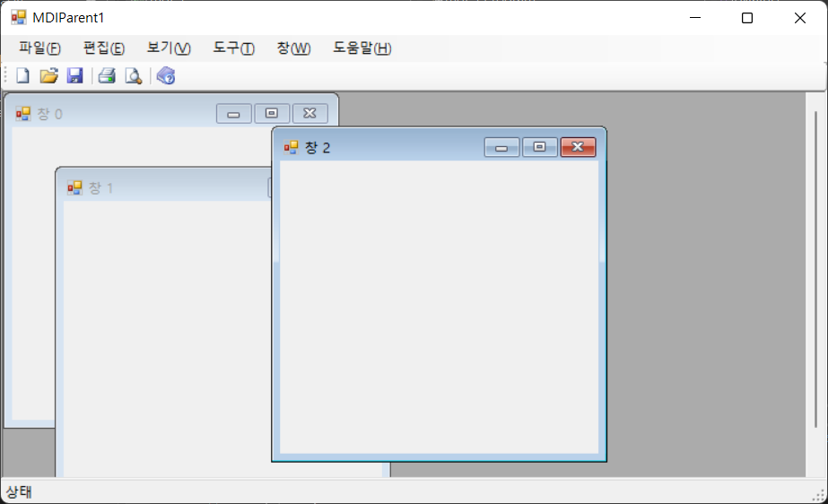
Task: Click the Save floppy disk icon
Action: coord(75,76)
